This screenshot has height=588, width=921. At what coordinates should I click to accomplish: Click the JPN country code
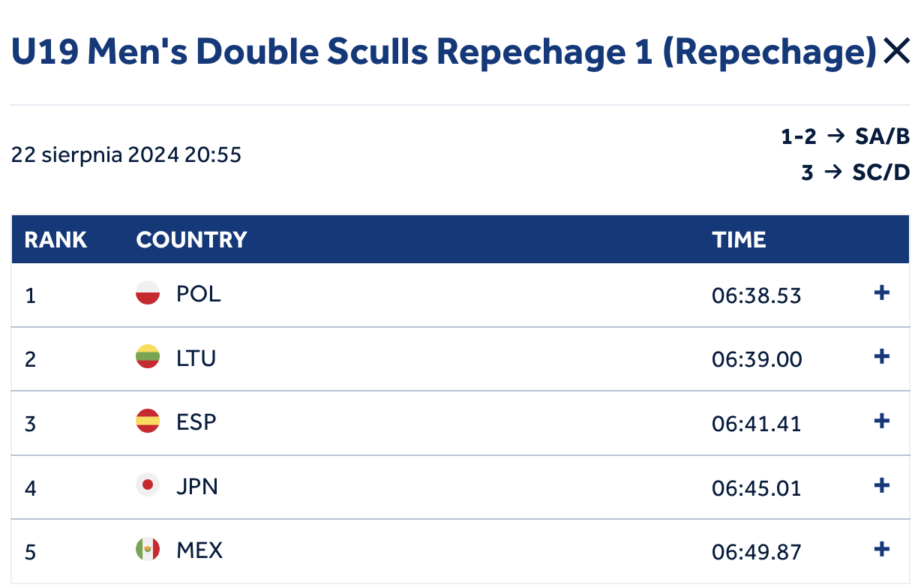tap(197, 486)
